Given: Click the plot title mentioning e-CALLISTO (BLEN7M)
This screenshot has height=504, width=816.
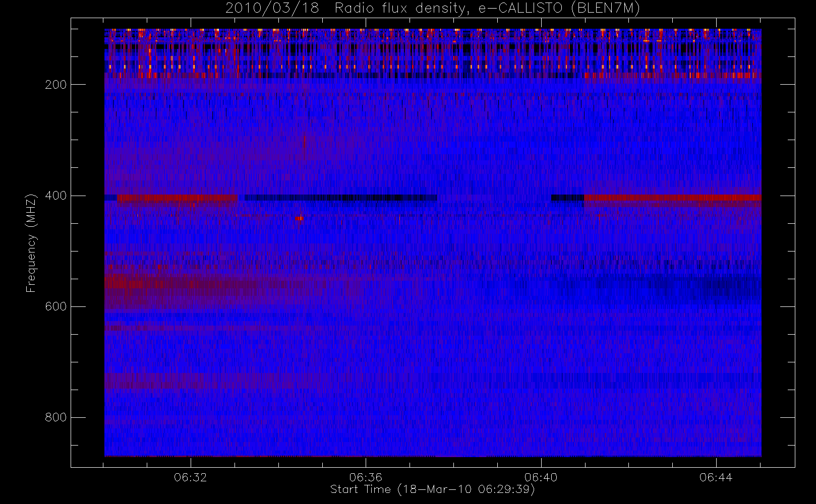Looking at the screenshot, I should click(x=433, y=9).
